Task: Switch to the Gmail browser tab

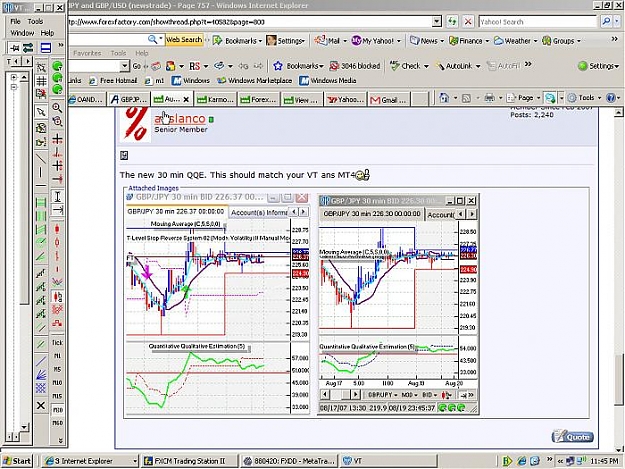Action: [x=388, y=100]
